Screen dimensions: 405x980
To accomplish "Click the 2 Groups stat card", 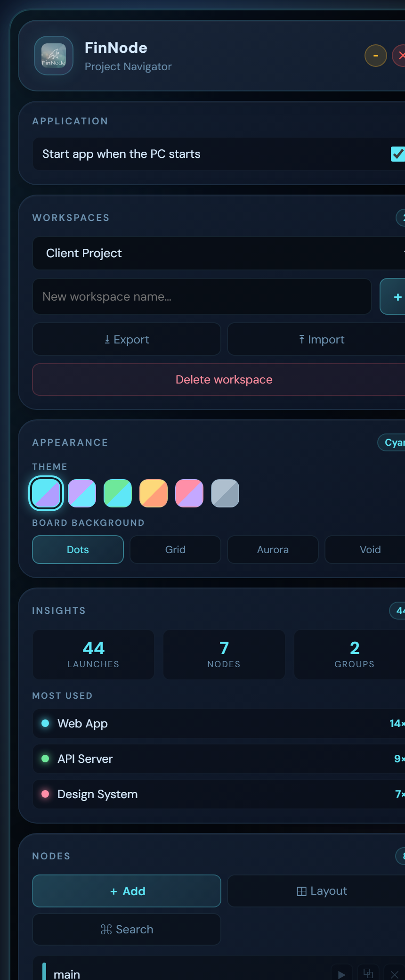I will coord(350,654).
